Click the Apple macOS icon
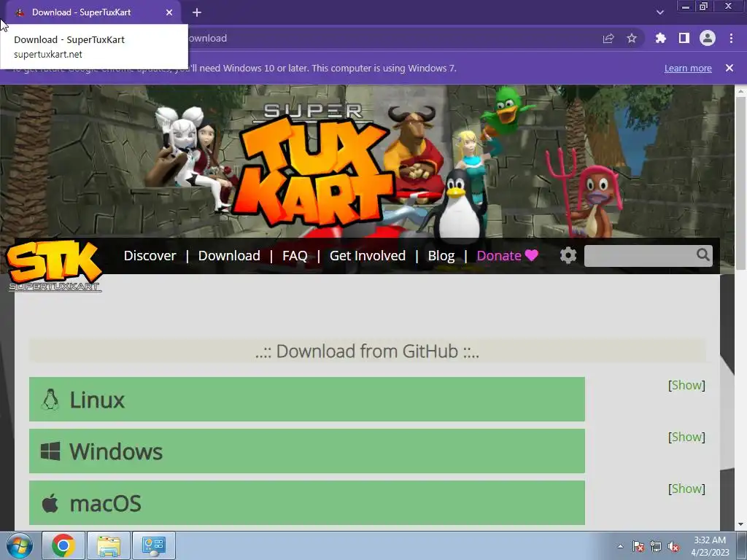747x560 pixels. point(50,503)
